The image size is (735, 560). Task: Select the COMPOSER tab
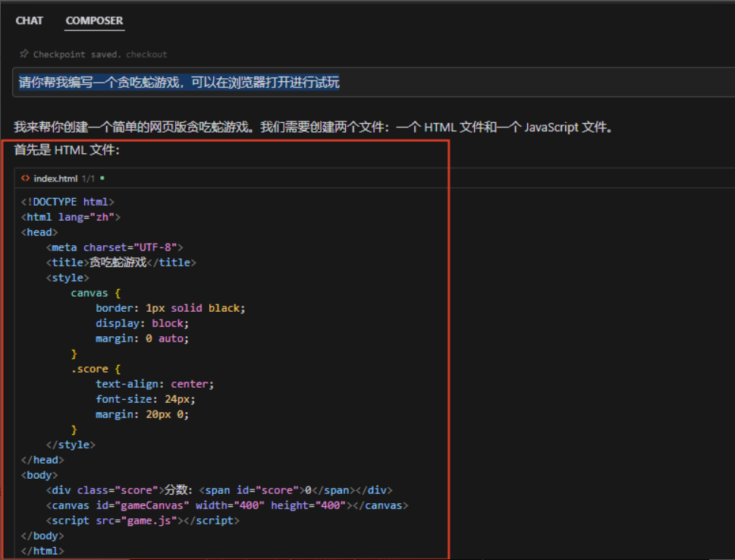click(x=94, y=20)
